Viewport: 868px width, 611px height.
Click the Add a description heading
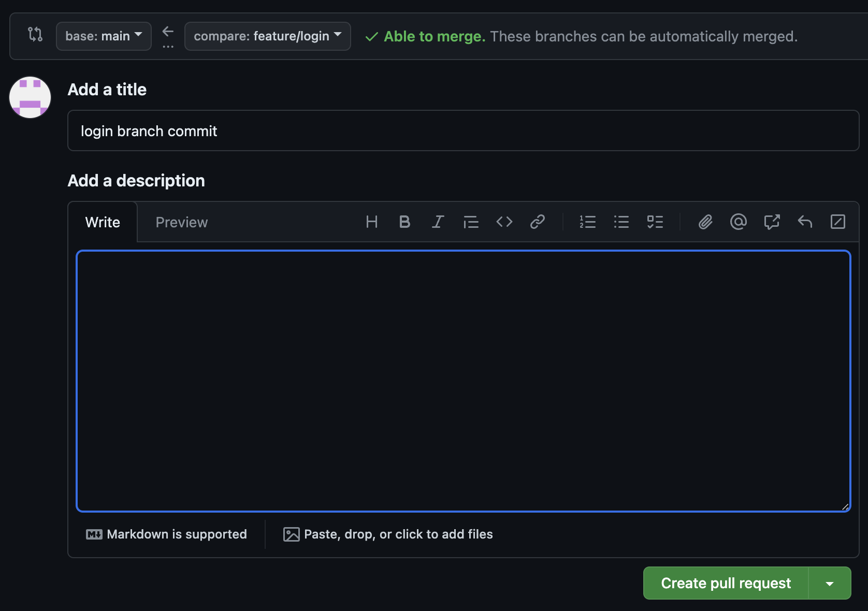(136, 181)
